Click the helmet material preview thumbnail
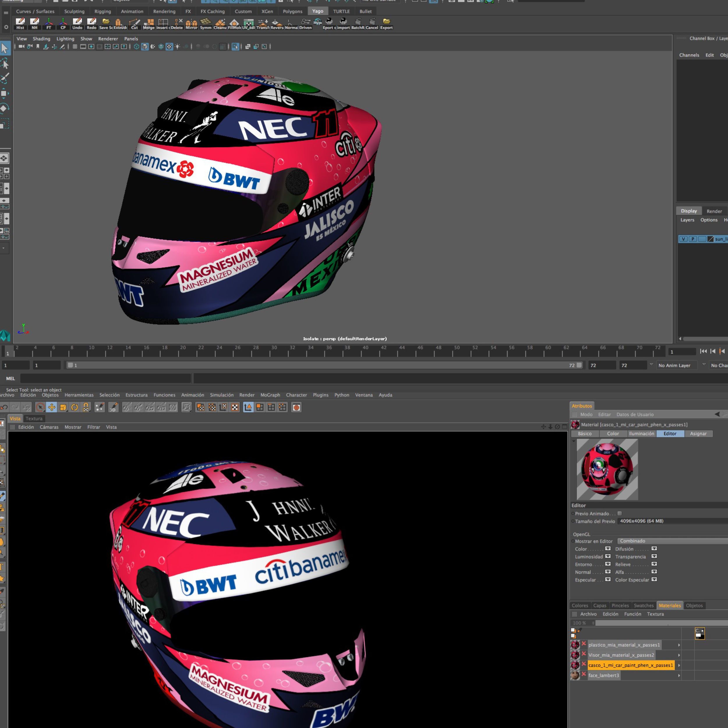This screenshot has height=728, width=728. pos(607,469)
